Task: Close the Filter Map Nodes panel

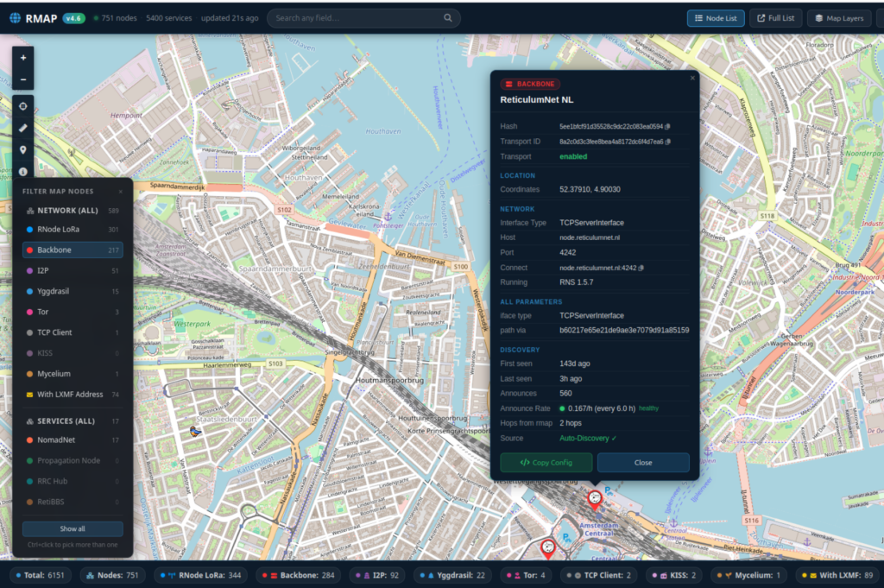Action: 121,192
